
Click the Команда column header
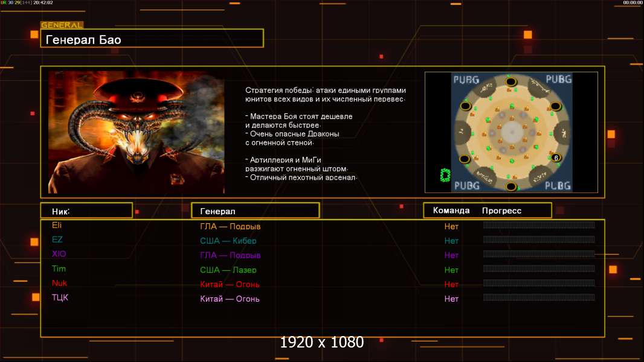pos(451,211)
